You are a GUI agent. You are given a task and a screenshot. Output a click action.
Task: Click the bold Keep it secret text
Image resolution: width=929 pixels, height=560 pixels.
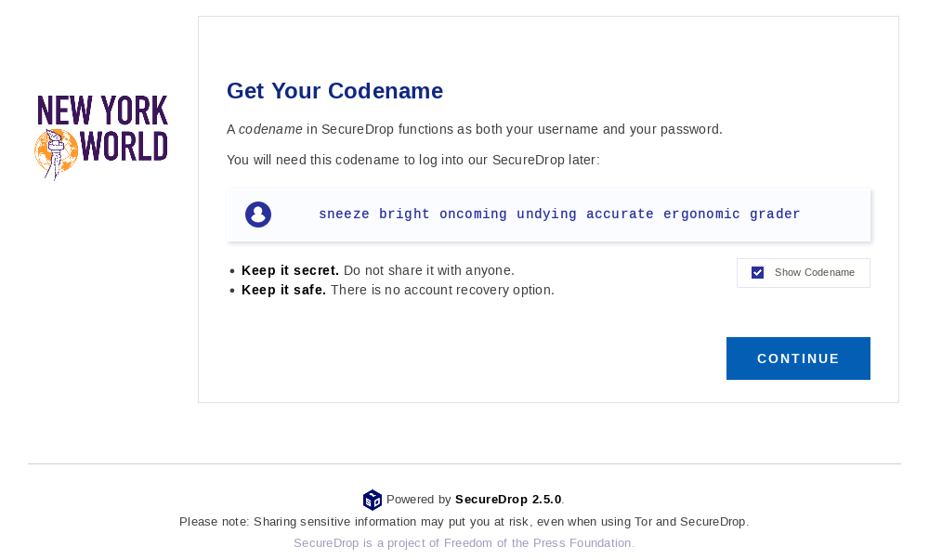(290, 270)
